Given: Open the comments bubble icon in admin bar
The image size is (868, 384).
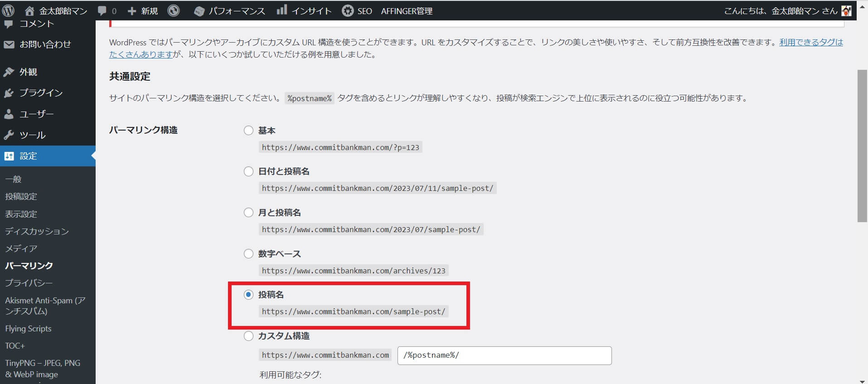Looking at the screenshot, I should (102, 11).
